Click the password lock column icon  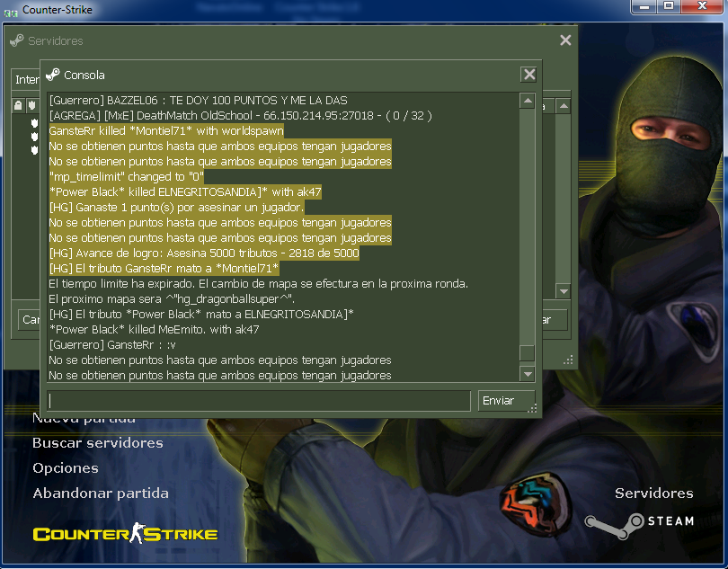pos(18,105)
